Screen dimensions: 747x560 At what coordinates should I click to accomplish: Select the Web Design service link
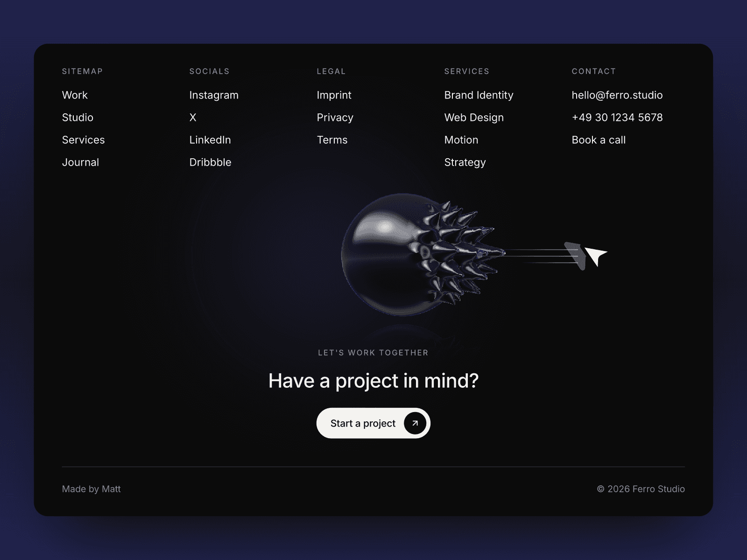(x=474, y=118)
